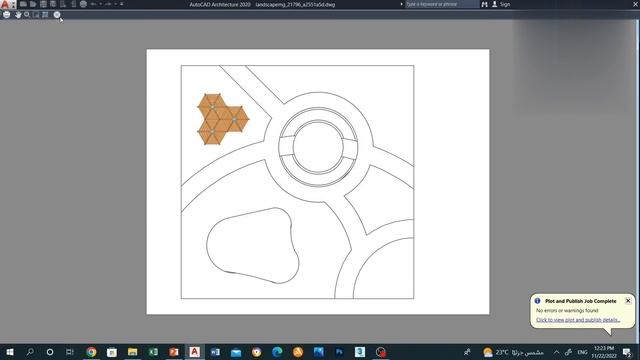Open Word from the taskbar
Viewport: 640px width, 360px height.
point(215,352)
